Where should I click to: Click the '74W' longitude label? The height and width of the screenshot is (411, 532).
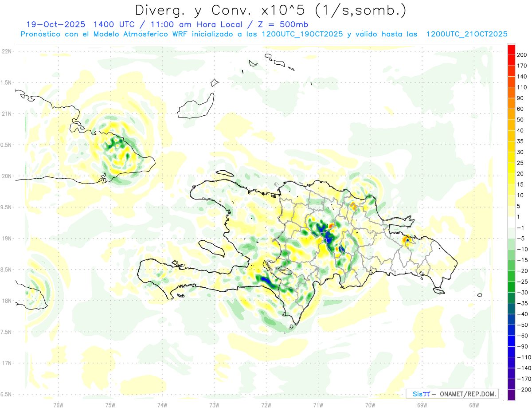click(162, 404)
